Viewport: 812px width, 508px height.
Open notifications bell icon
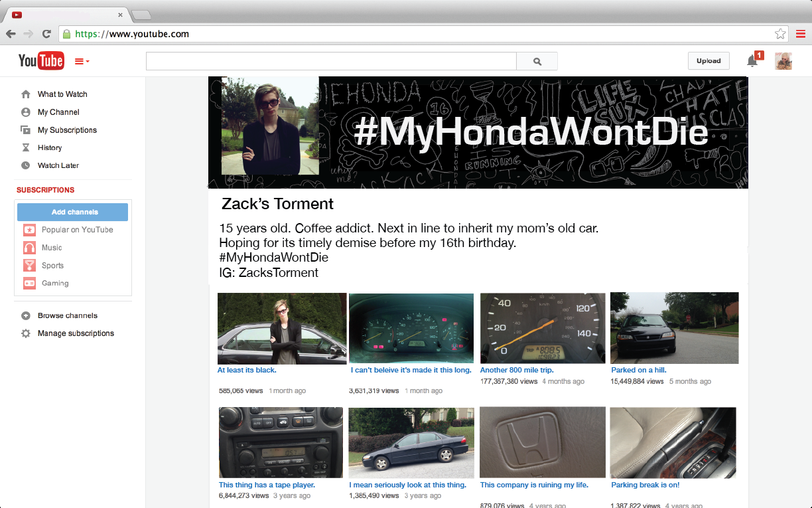pyautogui.click(x=752, y=61)
